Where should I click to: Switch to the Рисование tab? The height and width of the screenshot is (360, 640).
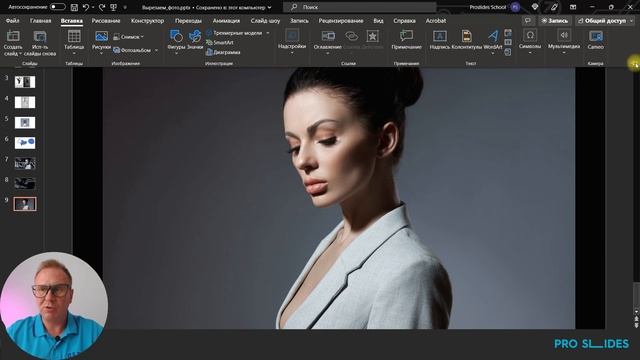click(x=106, y=21)
